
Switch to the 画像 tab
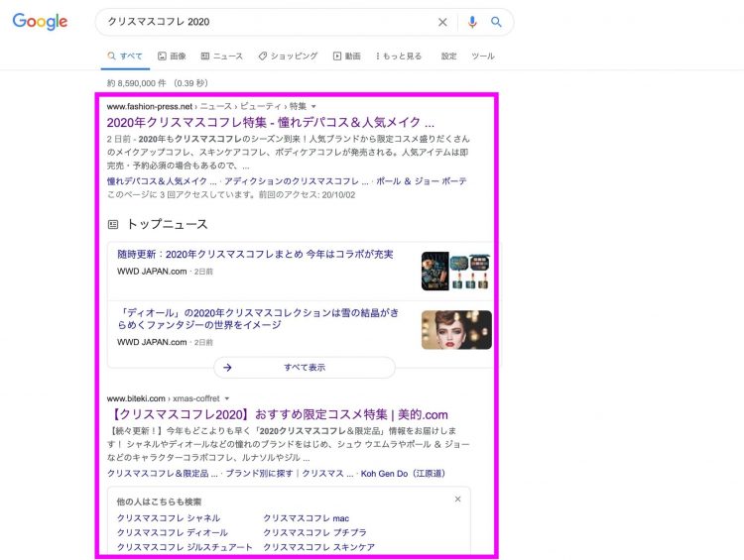pyautogui.click(x=172, y=56)
